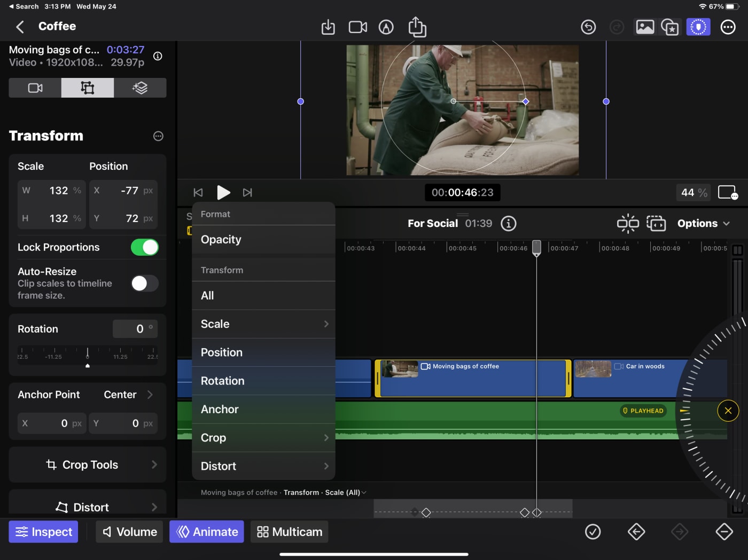Tap the checkmark select icon
This screenshot has height=560, width=748.
(593, 532)
